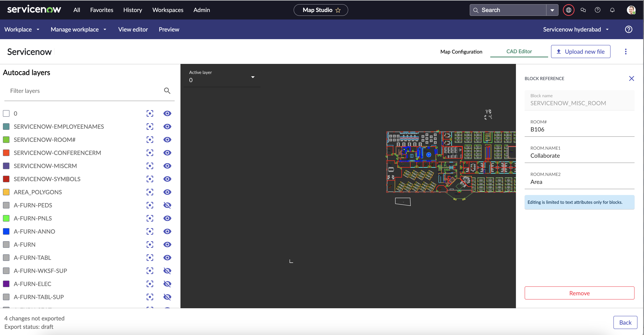Focus on A-FURN-ELEC layer icon
Viewport: 644px width, 335px height.
150,284
